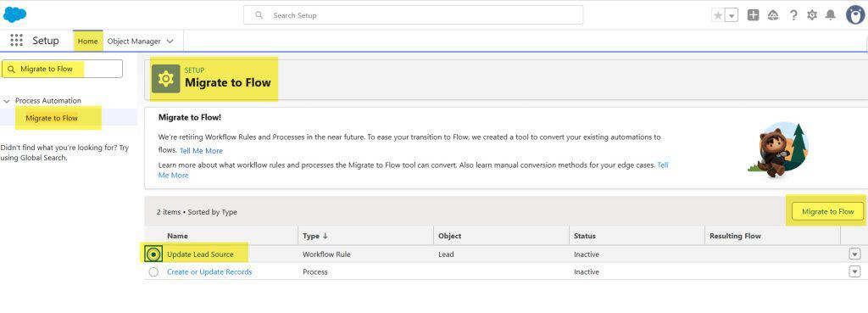Open the Setup gear menu in header
This screenshot has height=313, width=868.
812,15
